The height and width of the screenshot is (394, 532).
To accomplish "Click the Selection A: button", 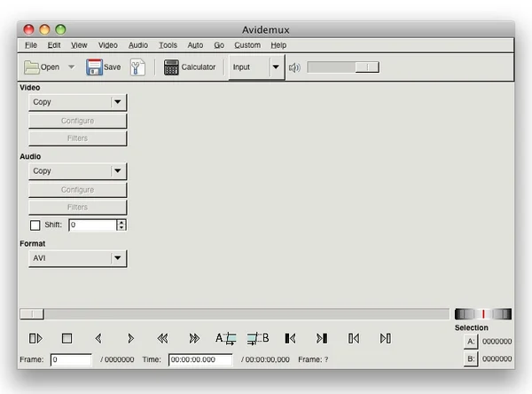I will 471,342.
